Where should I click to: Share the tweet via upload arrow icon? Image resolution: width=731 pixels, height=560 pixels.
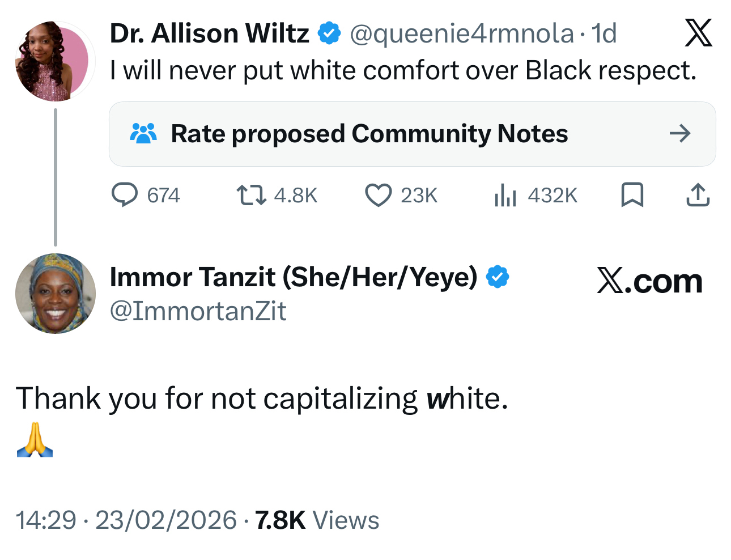pyautogui.click(x=698, y=195)
